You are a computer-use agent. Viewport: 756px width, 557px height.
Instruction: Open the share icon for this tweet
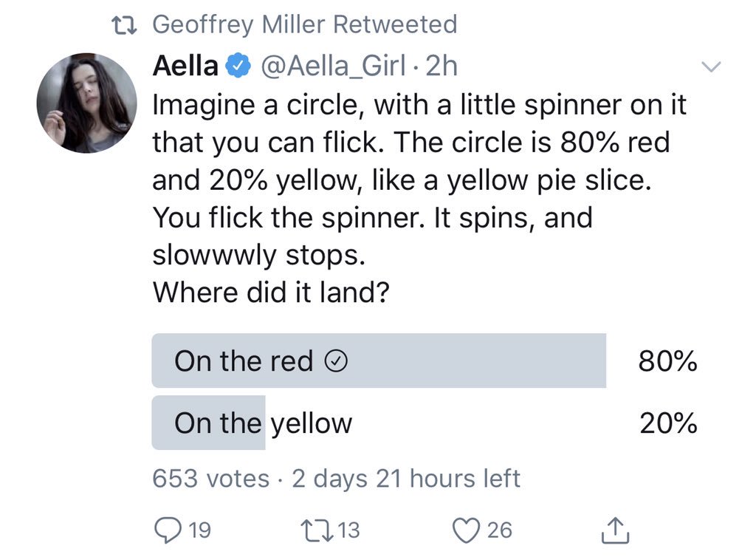[x=612, y=529]
